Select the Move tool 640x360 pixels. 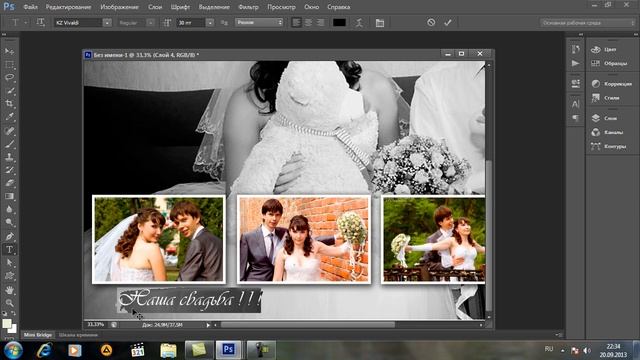9,51
